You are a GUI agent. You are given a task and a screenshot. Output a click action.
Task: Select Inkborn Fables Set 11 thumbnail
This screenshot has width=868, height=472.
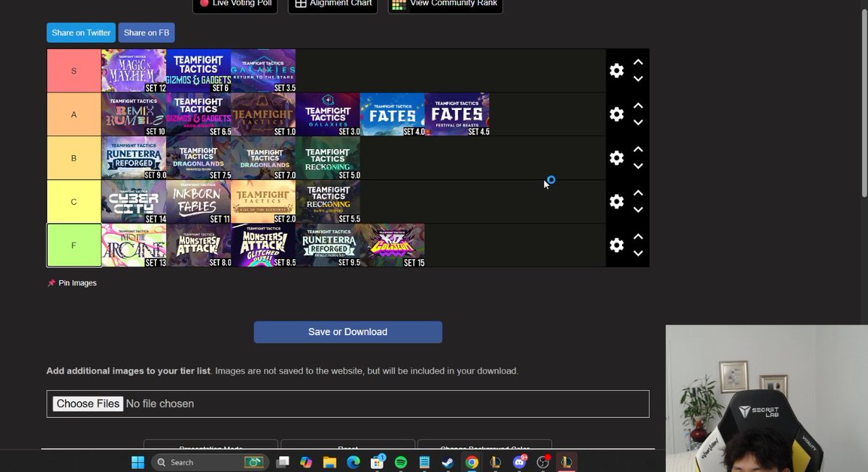[x=199, y=201]
